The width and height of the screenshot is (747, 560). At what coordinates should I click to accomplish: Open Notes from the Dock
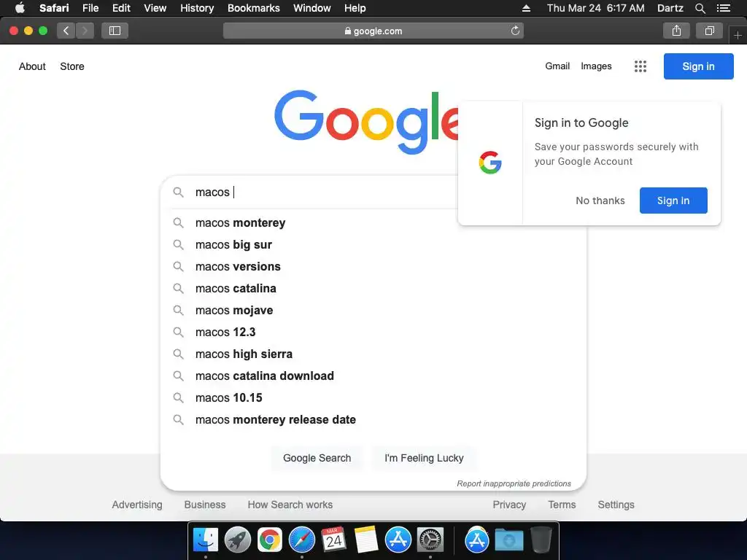click(366, 540)
